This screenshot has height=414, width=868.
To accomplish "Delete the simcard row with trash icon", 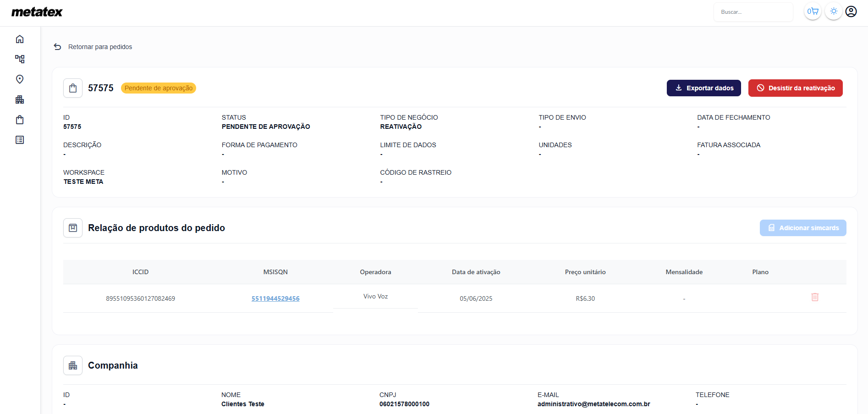I will coord(815,297).
